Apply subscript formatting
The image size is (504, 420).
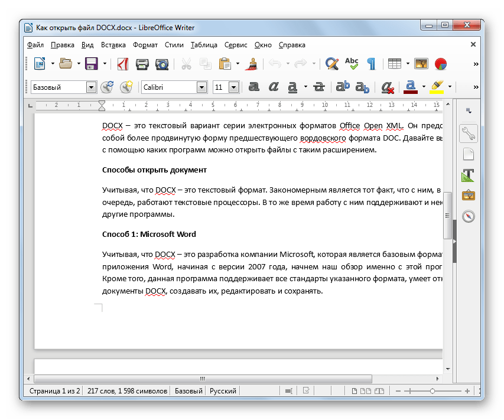click(362, 87)
